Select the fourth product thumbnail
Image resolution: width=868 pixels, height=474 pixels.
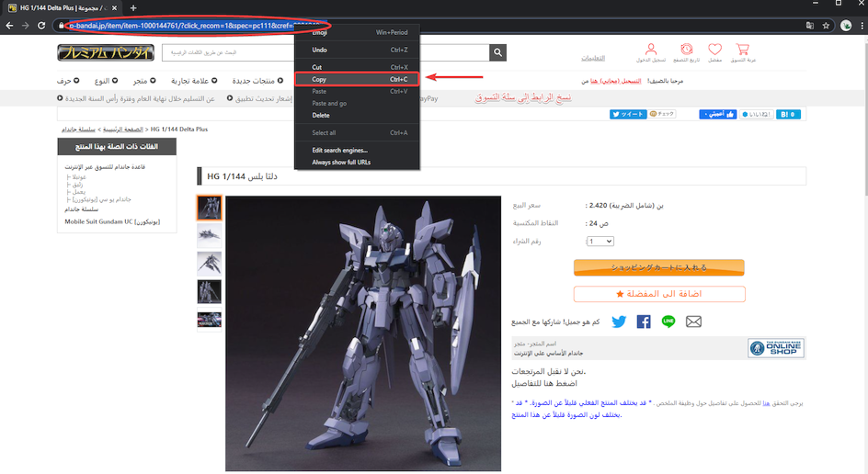pos(210,291)
